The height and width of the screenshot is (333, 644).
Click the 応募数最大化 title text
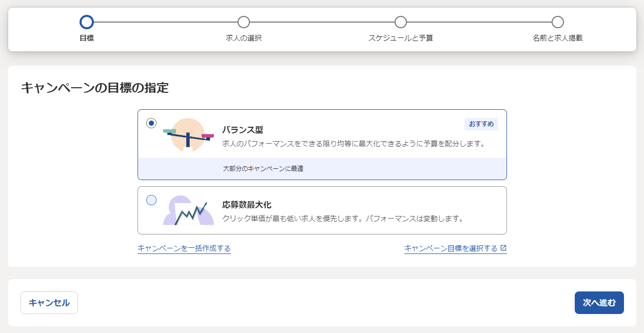click(247, 205)
